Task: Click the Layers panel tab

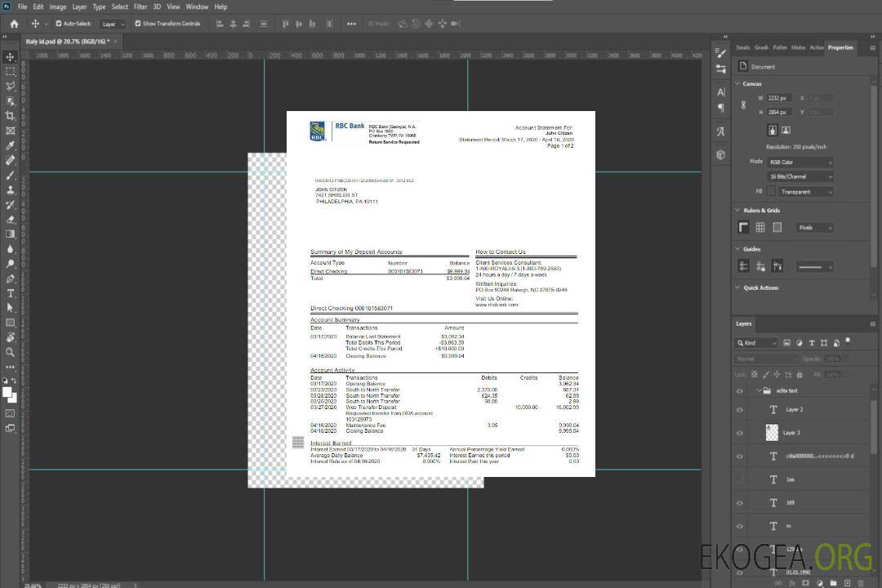Action: pyautogui.click(x=744, y=323)
